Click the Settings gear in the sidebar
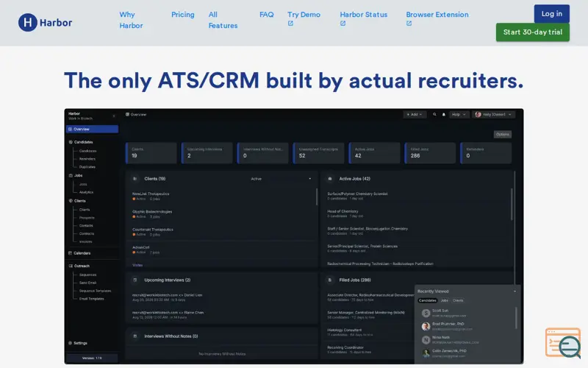 coord(70,343)
